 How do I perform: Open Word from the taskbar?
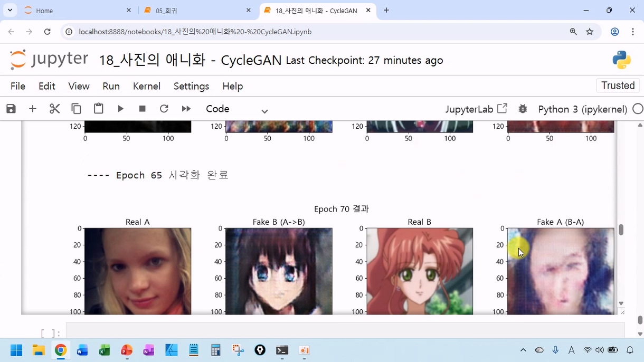pyautogui.click(x=82, y=350)
